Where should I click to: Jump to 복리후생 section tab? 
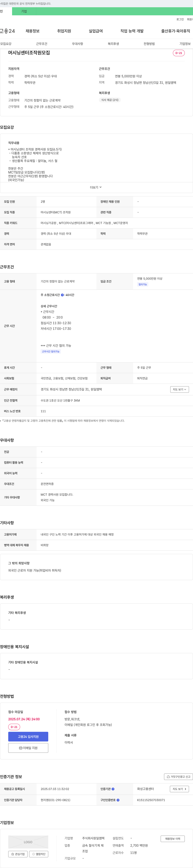113,44
